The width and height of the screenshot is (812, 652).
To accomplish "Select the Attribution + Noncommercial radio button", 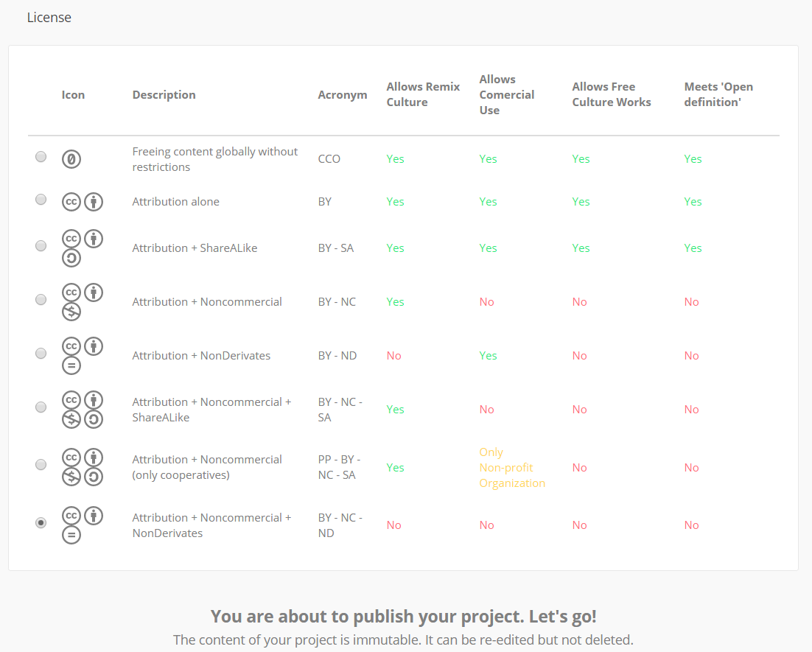I will pyautogui.click(x=41, y=299).
